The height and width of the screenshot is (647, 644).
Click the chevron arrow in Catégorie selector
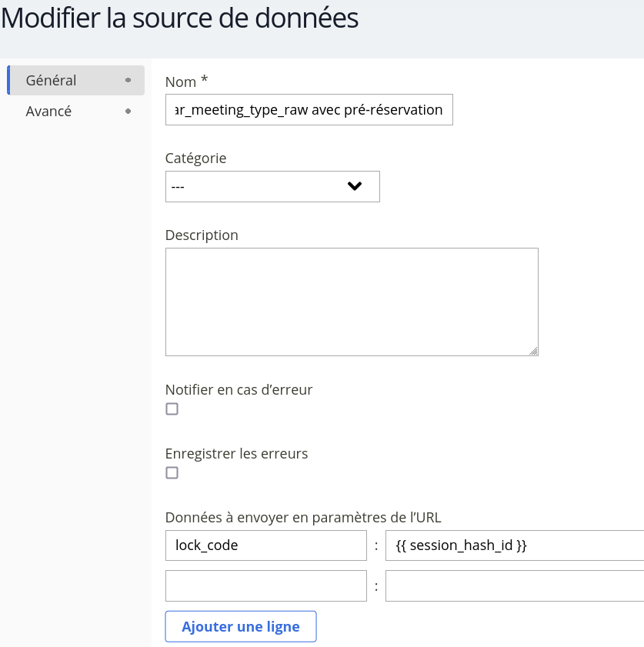coord(354,186)
